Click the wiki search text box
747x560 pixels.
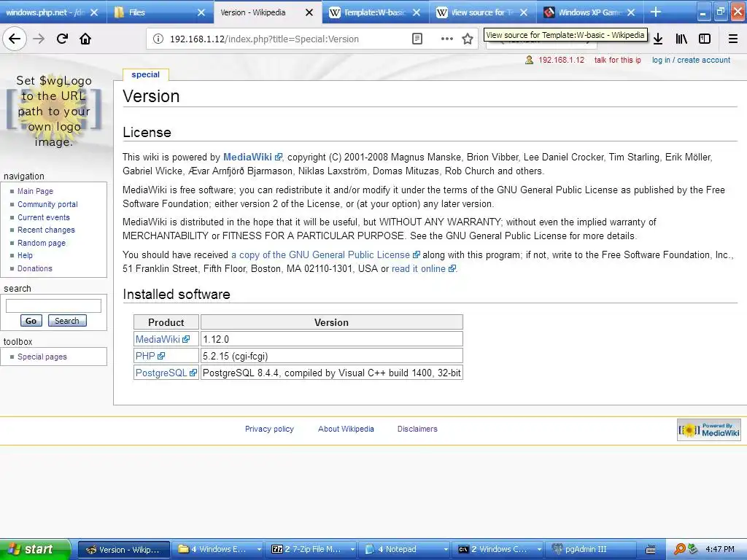[53, 306]
